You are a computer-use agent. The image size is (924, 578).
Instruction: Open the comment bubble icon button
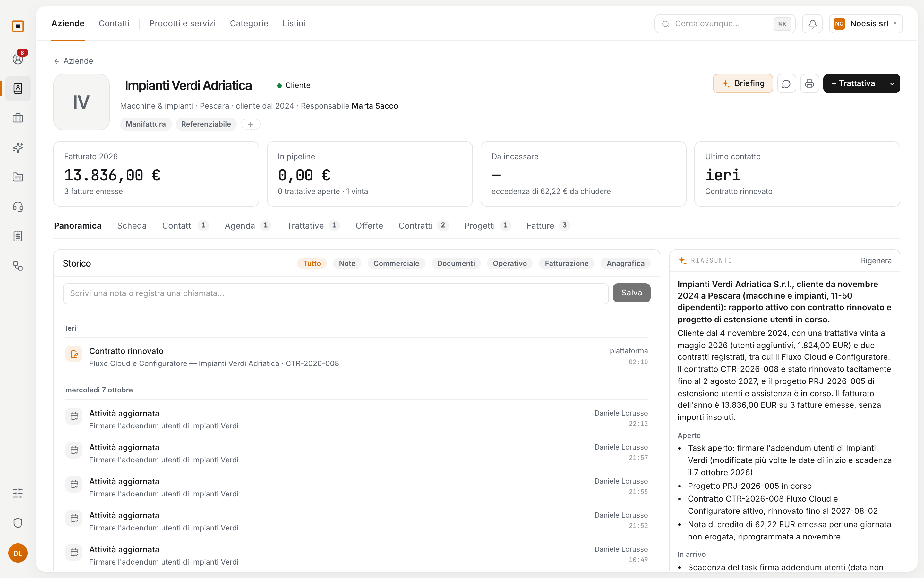pyautogui.click(x=786, y=83)
